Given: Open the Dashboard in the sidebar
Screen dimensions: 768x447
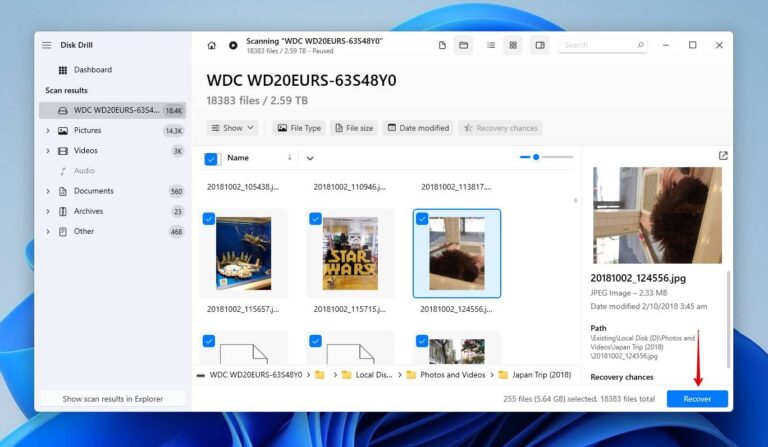Looking at the screenshot, I should [x=92, y=70].
